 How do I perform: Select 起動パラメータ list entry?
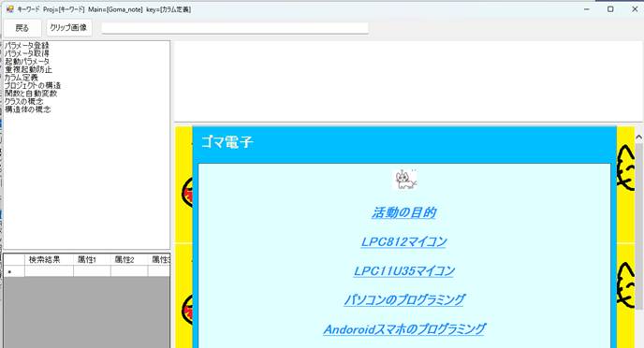[27, 61]
